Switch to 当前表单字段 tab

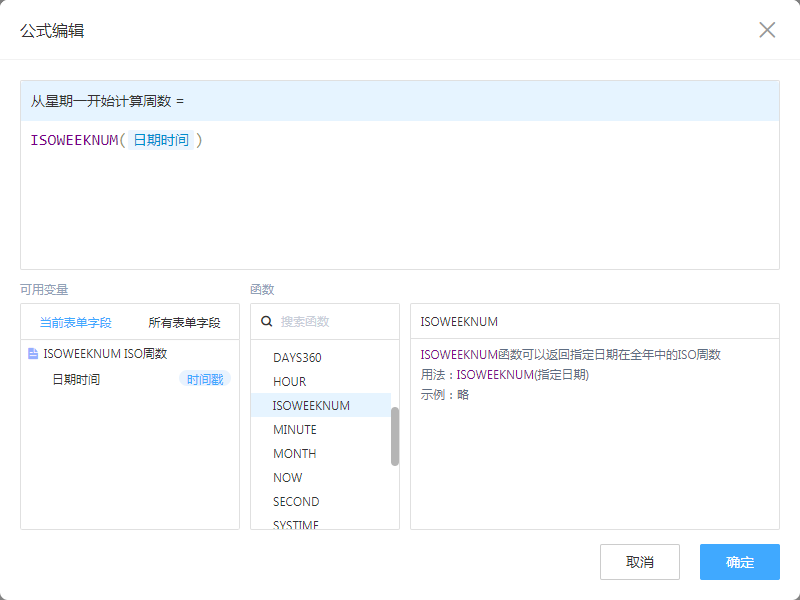[75, 323]
